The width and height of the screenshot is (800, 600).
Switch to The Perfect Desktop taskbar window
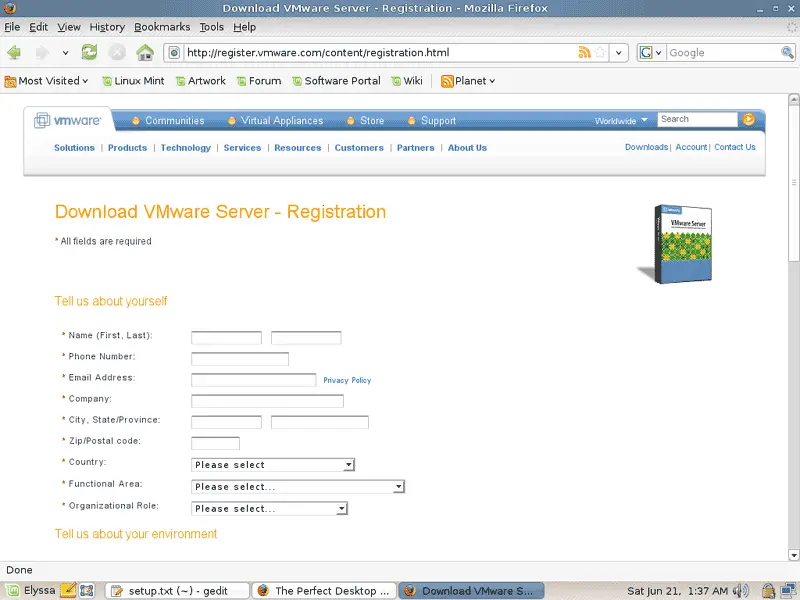click(324, 590)
